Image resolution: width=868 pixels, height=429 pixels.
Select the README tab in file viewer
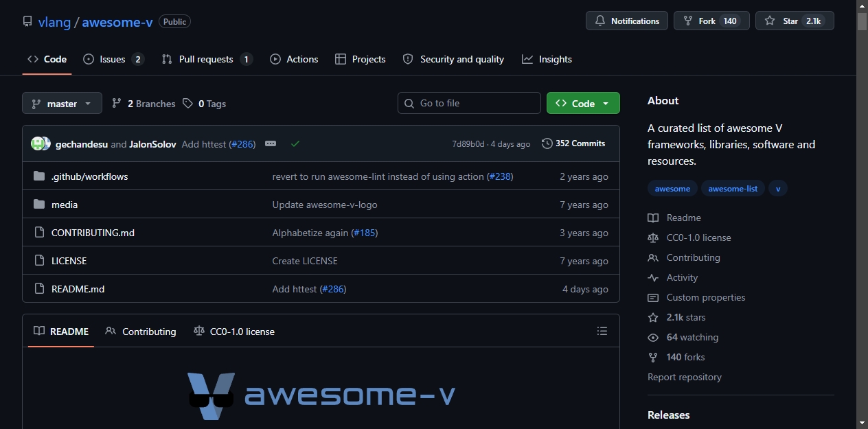tap(61, 332)
